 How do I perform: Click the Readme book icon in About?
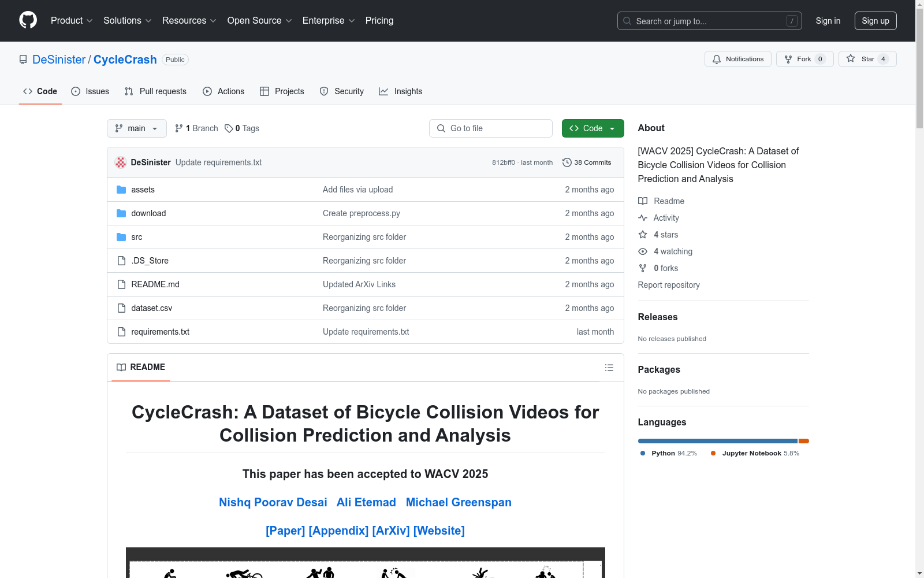click(x=643, y=201)
